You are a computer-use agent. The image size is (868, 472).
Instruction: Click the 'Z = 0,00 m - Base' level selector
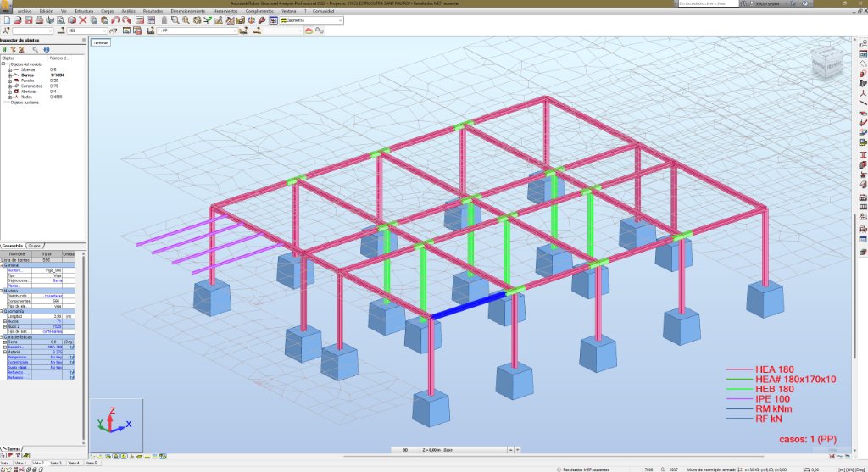click(464, 451)
